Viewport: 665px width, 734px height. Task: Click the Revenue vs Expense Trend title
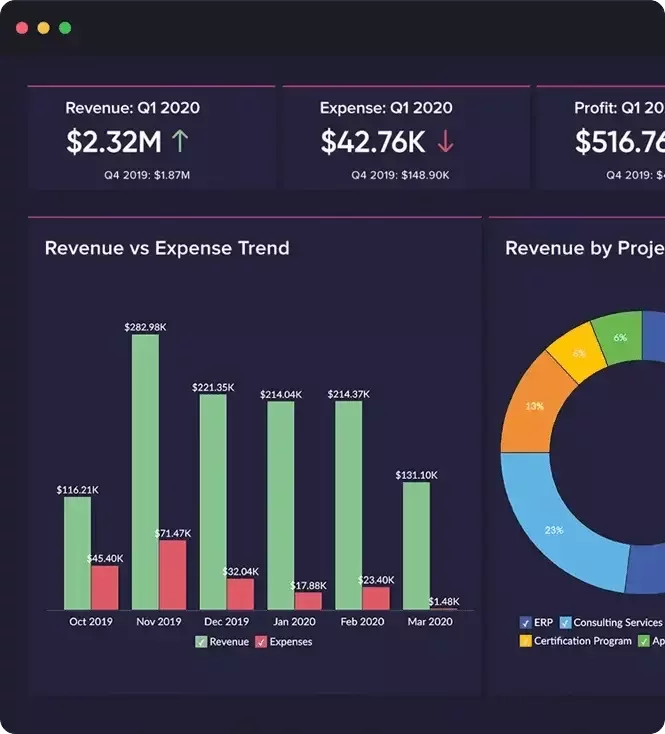pyautogui.click(x=167, y=248)
